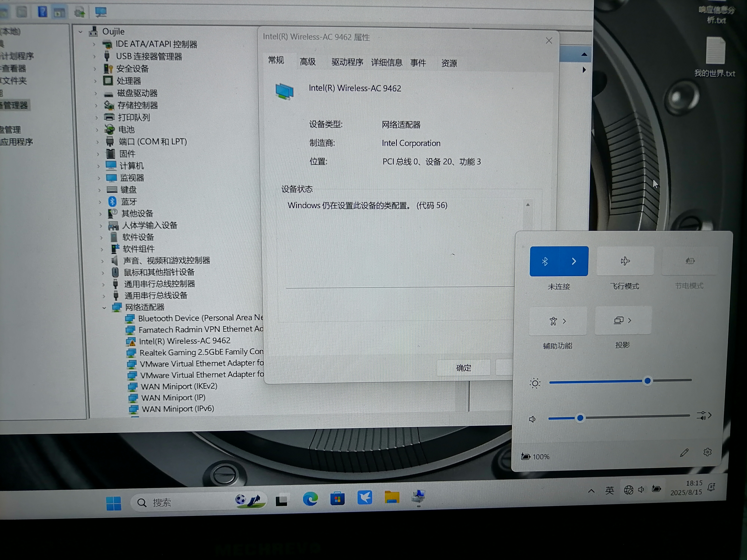Toggle the Bluetooth quick setting off
The image size is (747, 560).
[544, 261]
